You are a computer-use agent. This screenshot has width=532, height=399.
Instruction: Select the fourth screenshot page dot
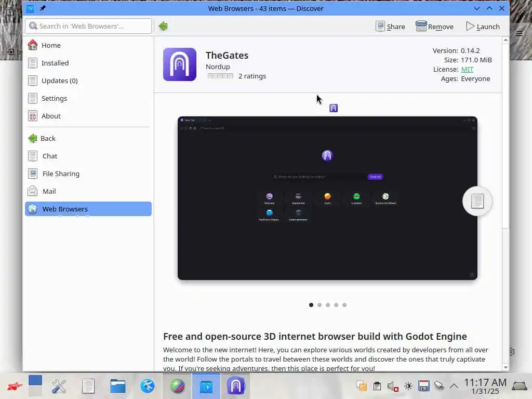336,304
